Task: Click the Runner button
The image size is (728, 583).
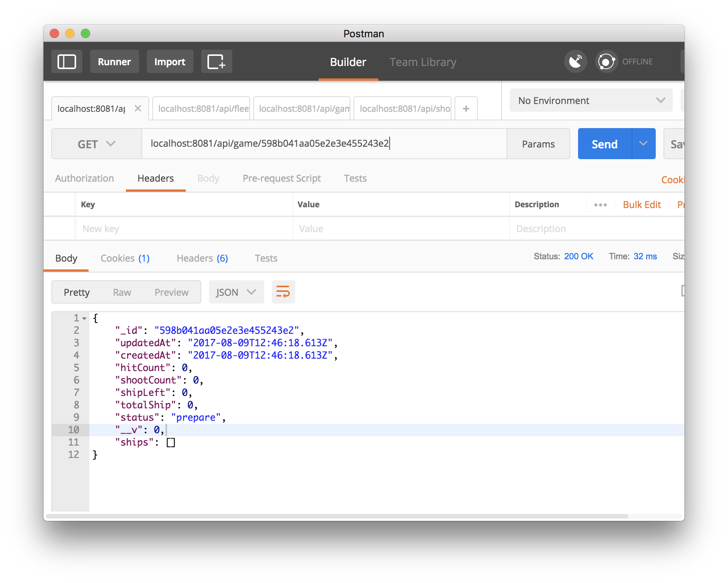Action: (114, 62)
